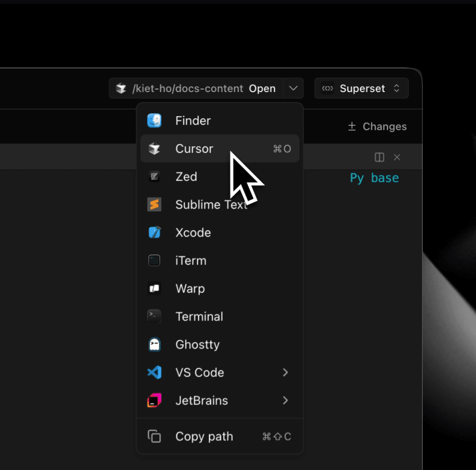476x470 pixels.
Task: Click the Warp icon
Action: tap(154, 288)
